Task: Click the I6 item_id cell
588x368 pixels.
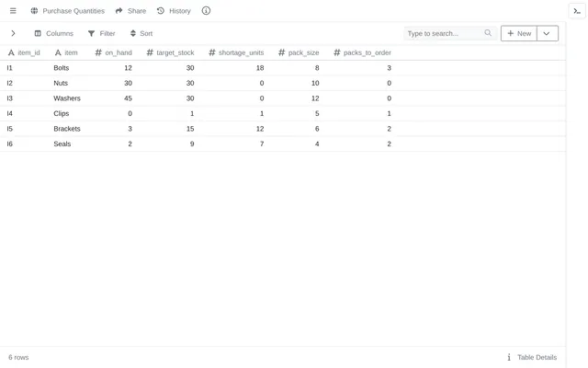Action: point(10,144)
